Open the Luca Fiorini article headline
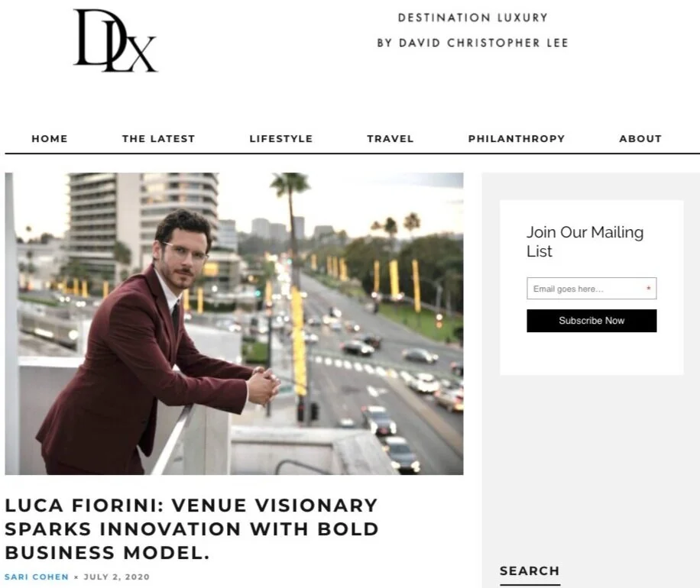700x588 pixels. pos(192,529)
